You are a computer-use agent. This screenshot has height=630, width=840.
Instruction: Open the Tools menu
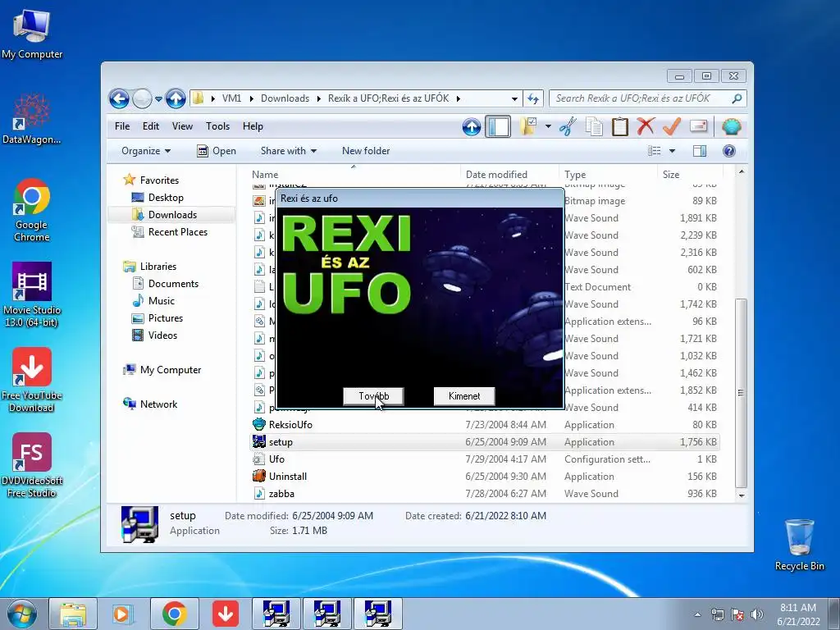pos(217,126)
